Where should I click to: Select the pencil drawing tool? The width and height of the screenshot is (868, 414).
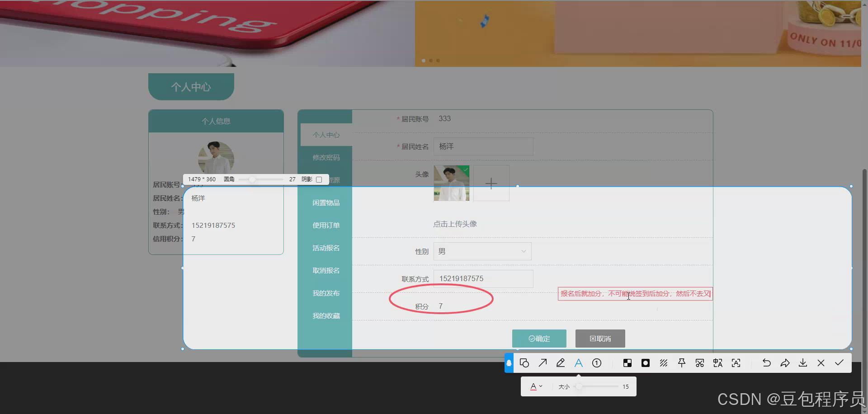(x=561, y=363)
